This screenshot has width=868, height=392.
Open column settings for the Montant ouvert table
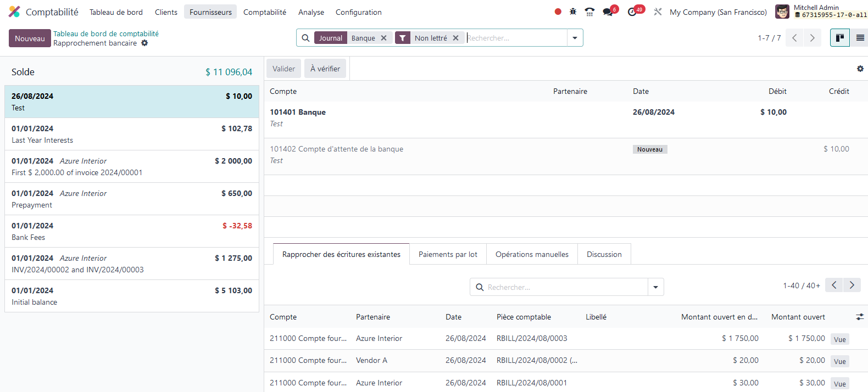(x=860, y=317)
